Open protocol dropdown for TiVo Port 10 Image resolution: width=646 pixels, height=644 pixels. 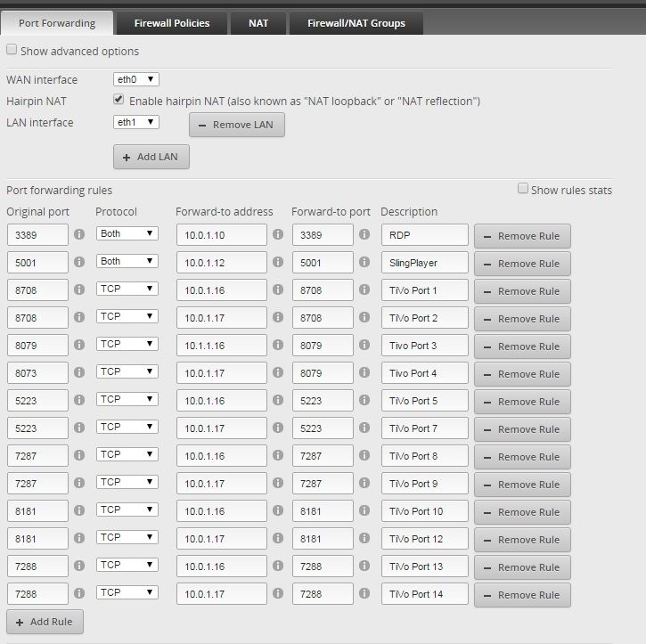127,509
